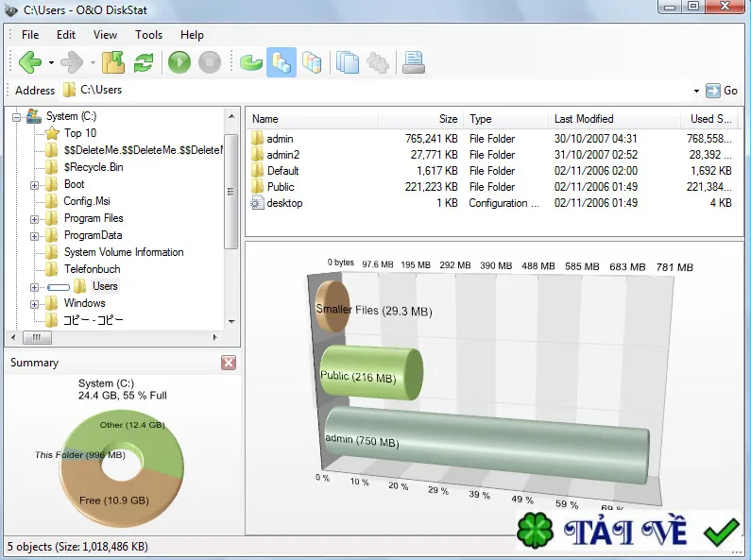Viewport: 751px width, 560px height.
Task: Click the admin (750 MB) bar
Action: pyautogui.click(x=486, y=444)
